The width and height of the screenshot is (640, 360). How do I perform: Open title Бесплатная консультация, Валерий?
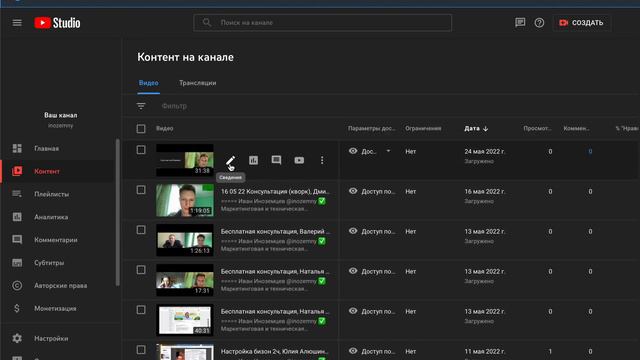275,231
